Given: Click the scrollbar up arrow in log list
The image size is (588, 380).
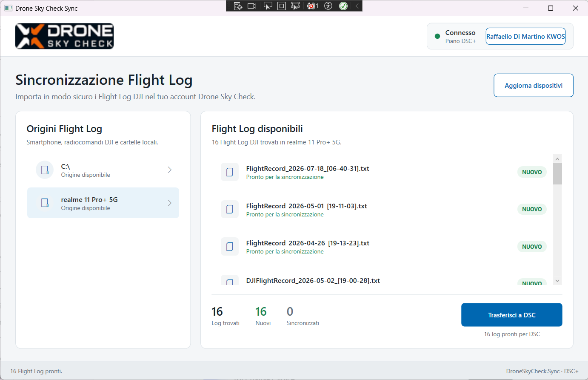Looking at the screenshot, I should (557, 159).
